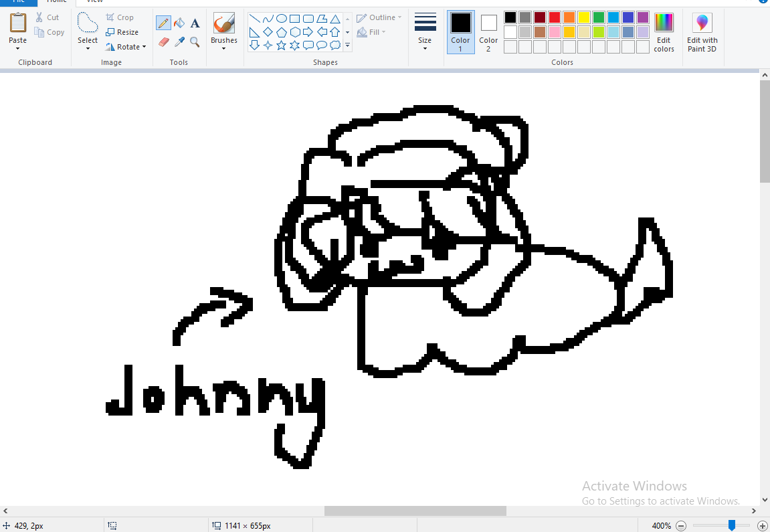
Task: Open the Brushes selector
Action: (223, 31)
